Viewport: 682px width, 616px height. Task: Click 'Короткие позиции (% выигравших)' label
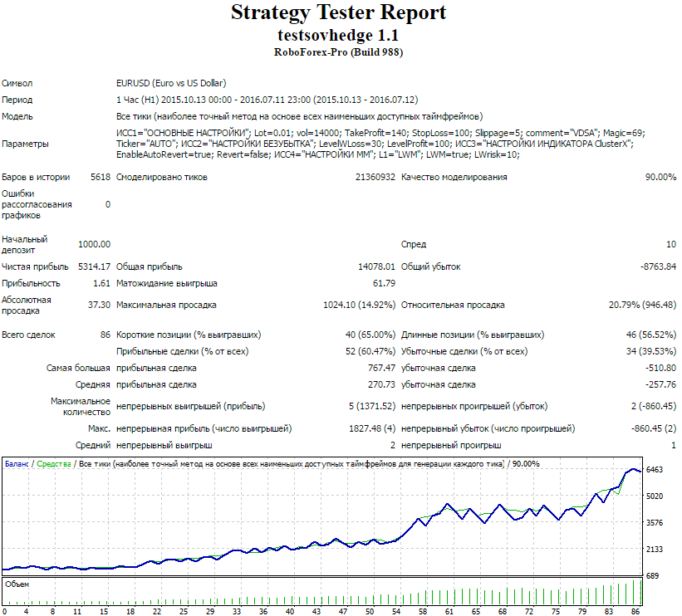click(x=189, y=335)
